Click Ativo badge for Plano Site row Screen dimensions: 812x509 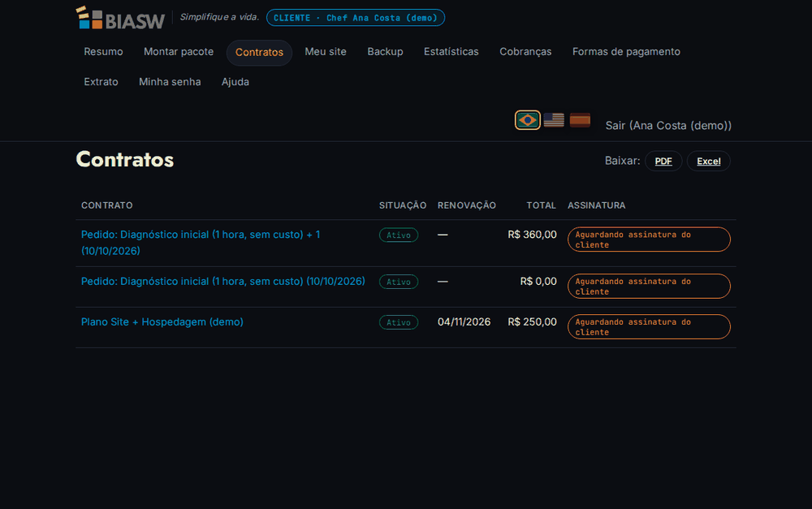[x=398, y=322]
